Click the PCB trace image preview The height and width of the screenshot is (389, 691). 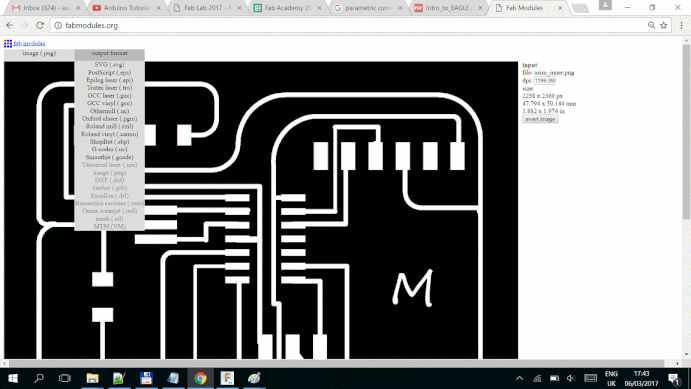[261, 210]
